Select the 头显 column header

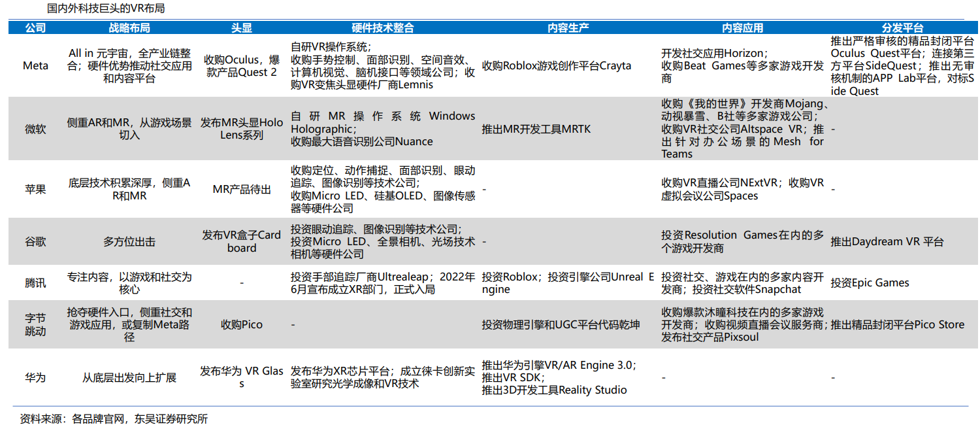pyautogui.click(x=242, y=27)
